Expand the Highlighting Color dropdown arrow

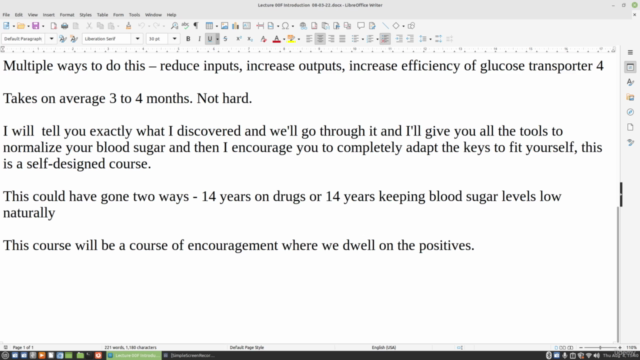coord(299,39)
